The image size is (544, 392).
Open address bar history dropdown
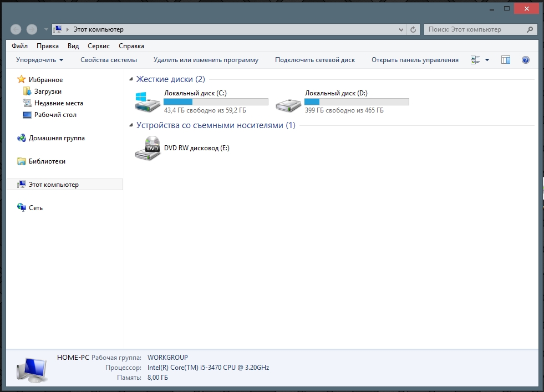coord(401,29)
